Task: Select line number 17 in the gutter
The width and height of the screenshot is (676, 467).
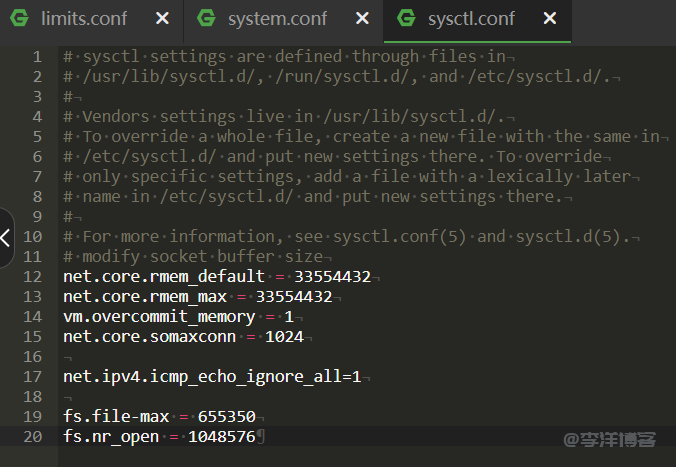Action: point(33,377)
